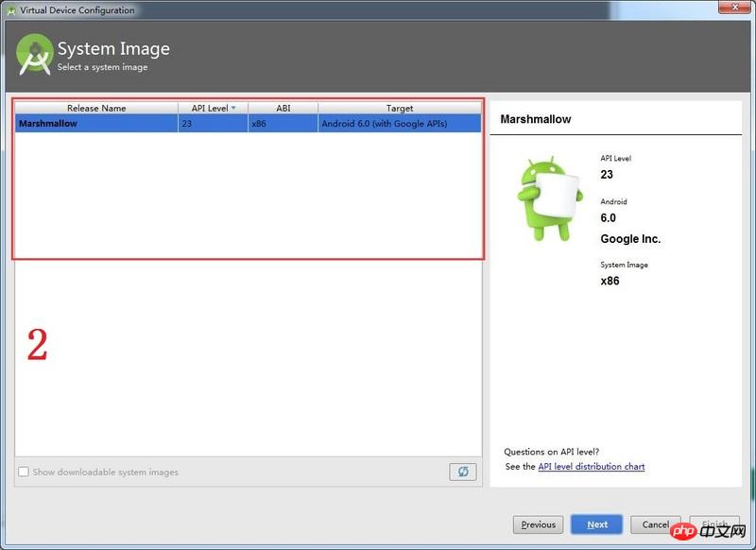Click the Target column header
The width and height of the screenshot is (756, 550).
pyautogui.click(x=399, y=108)
